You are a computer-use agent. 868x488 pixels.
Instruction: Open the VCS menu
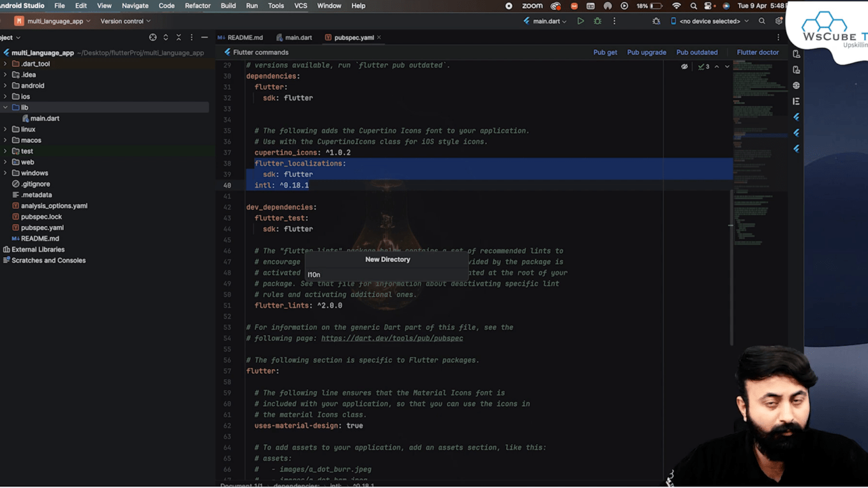(301, 6)
